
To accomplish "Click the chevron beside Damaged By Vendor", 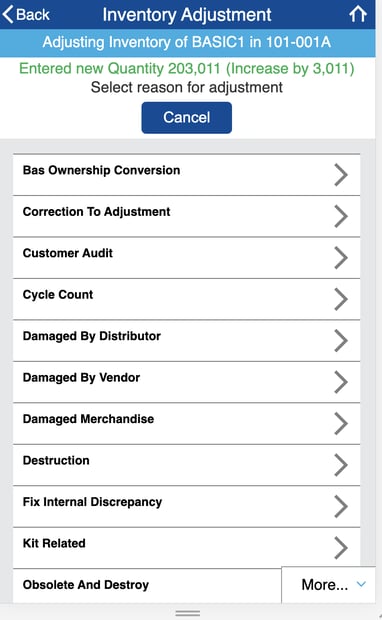I will pyautogui.click(x=341, y=382).
